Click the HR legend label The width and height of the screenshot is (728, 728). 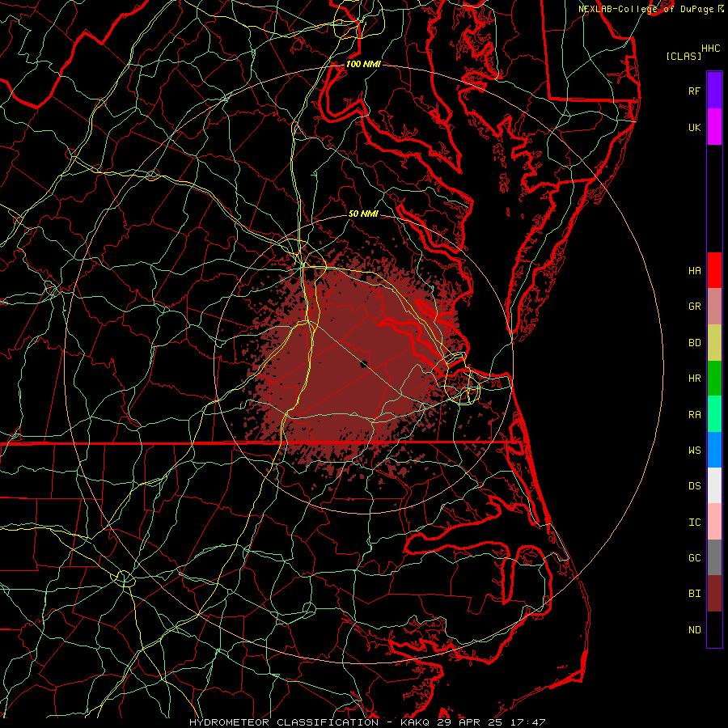694,379
